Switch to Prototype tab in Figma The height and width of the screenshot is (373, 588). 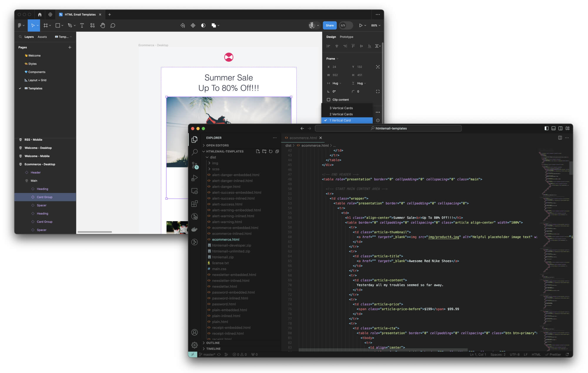(346, 37)
